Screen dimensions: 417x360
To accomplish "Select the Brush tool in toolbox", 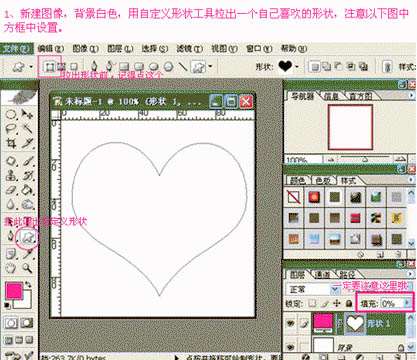I will 28,161.
